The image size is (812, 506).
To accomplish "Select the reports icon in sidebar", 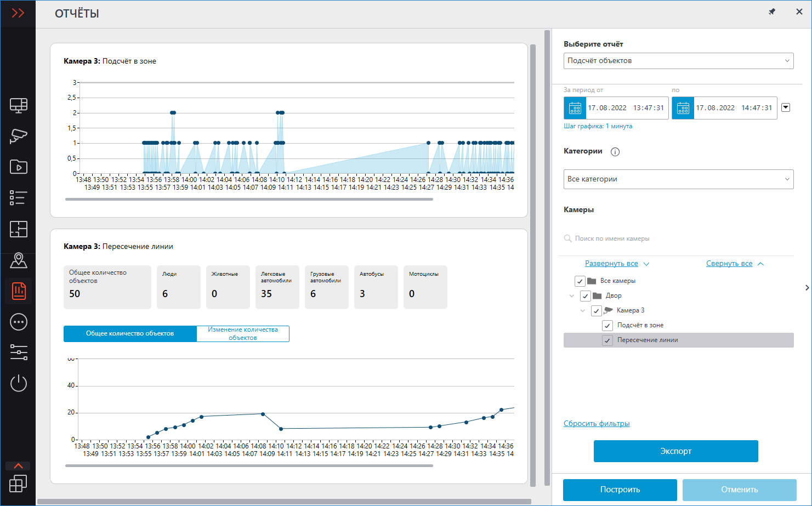I will 19,291.
